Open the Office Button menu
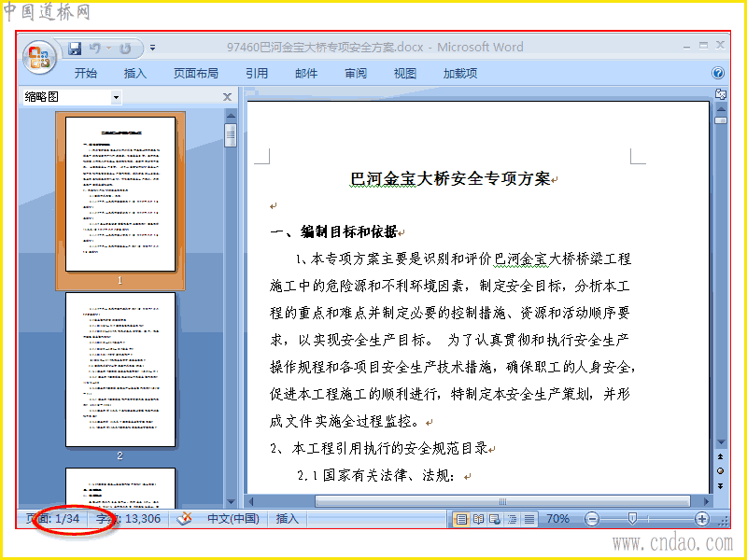Screen dimensions: 747x560 pos(39,58)
